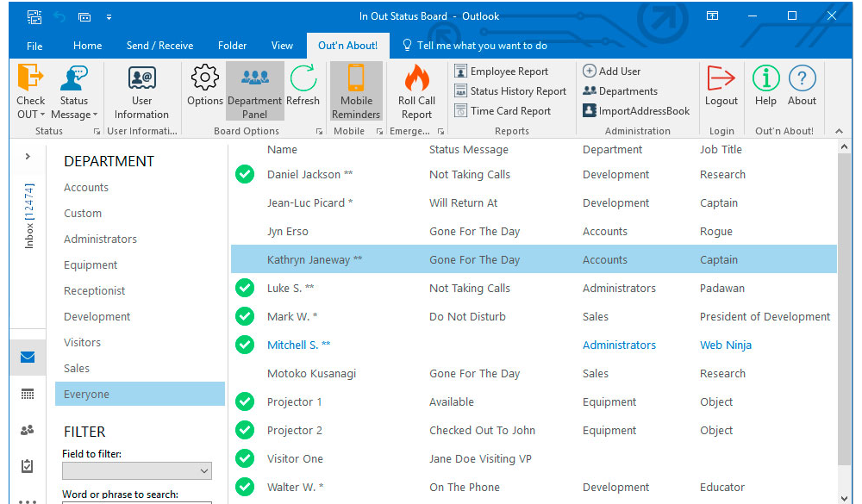Open the Help info icon
This screenshot has height=504, width=862.
coord(765,79)
